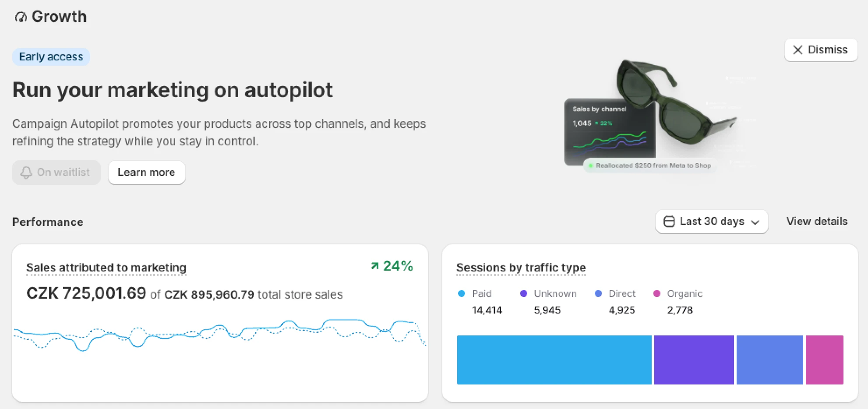Click View details link
868x409 pixels.
pyautogui.click(x=817, y=222)
